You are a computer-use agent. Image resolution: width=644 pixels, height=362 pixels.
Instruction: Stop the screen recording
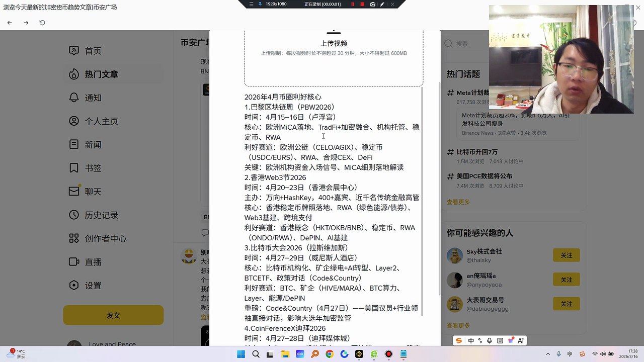[x=362, y=4]
